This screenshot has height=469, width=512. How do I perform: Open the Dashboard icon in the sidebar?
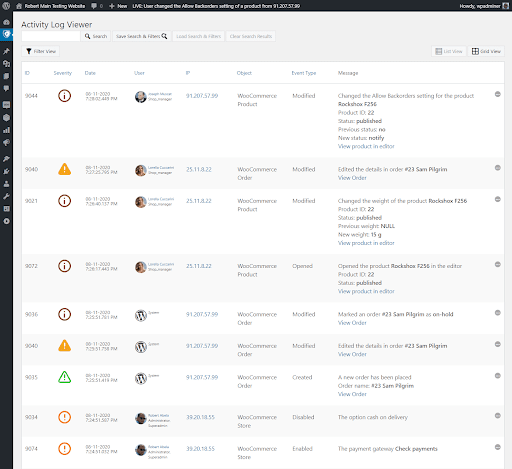[6, 22]
